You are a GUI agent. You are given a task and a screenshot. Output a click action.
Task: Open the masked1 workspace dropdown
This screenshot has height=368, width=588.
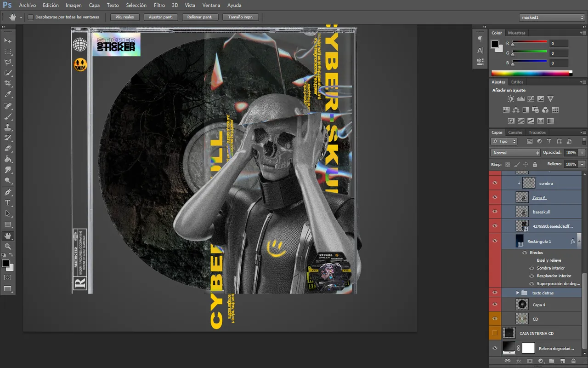click(x=552, y=17)
